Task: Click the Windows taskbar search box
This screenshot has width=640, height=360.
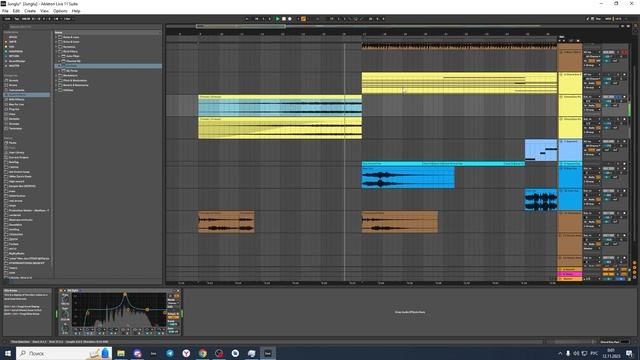Action: coord(63,353)
